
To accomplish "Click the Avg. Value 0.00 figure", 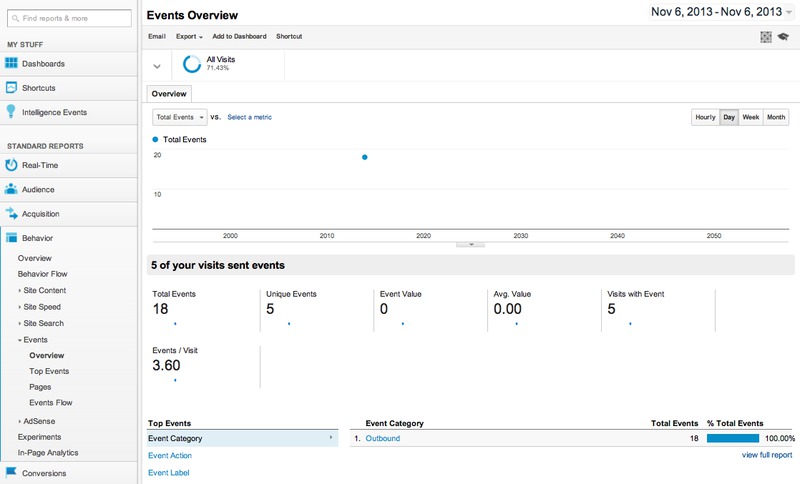I will click(508, 309).
